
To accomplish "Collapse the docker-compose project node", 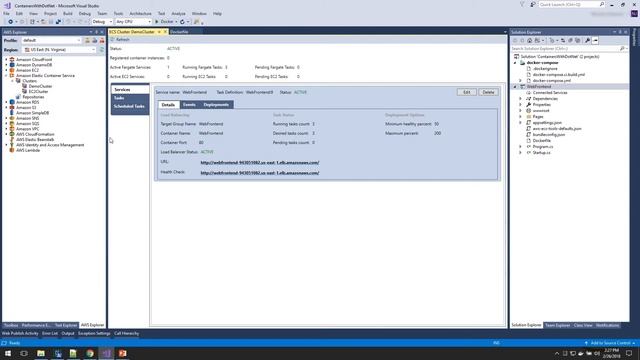I will coord(515,63).
